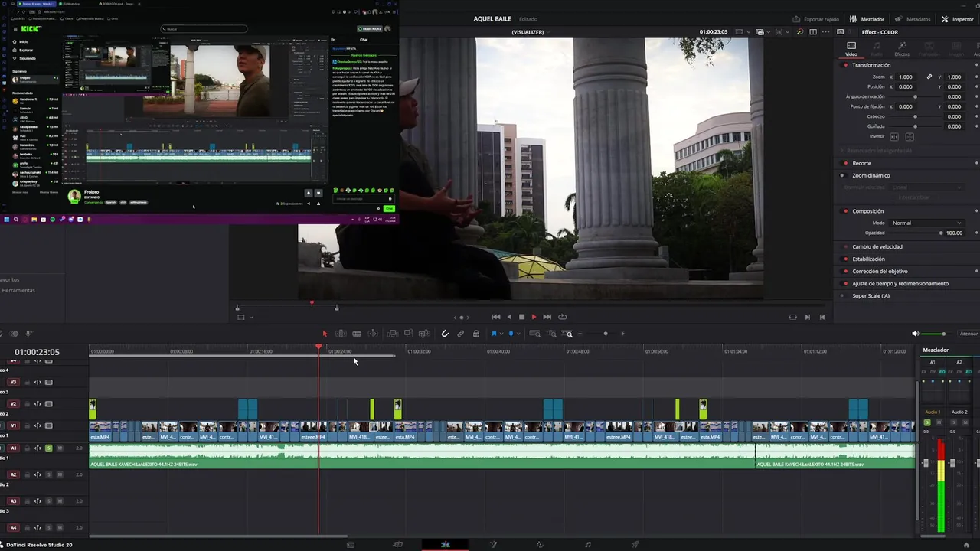Viewport: 980px width, 551px height.
Task: Expand the Super Scale (IA) section
Action: [x=871, y=295]
